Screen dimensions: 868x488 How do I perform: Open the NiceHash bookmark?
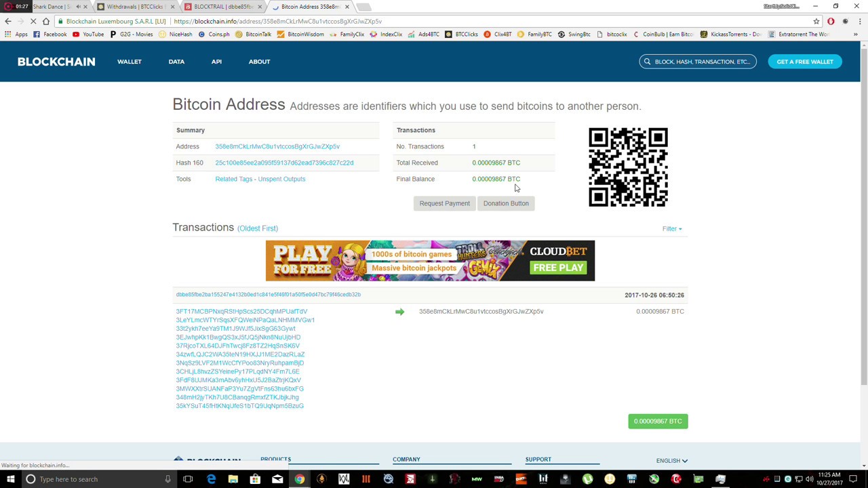pyautogui.click(x=176, y=35)
